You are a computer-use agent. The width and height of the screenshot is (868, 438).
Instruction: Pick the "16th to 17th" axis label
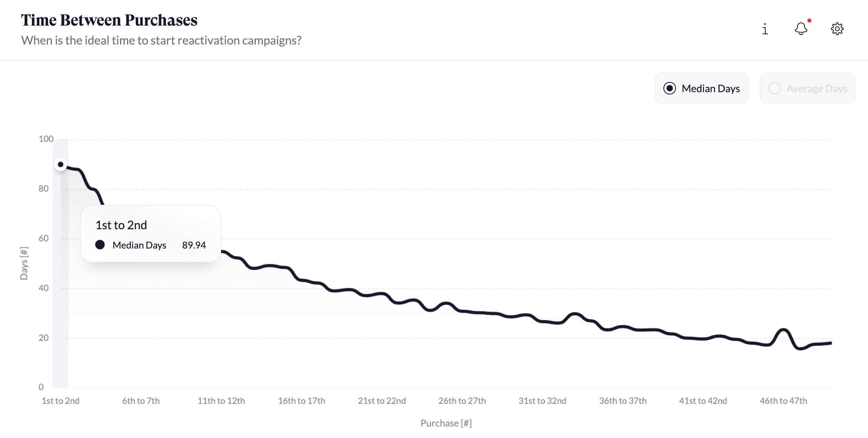(x=302, y=401)
